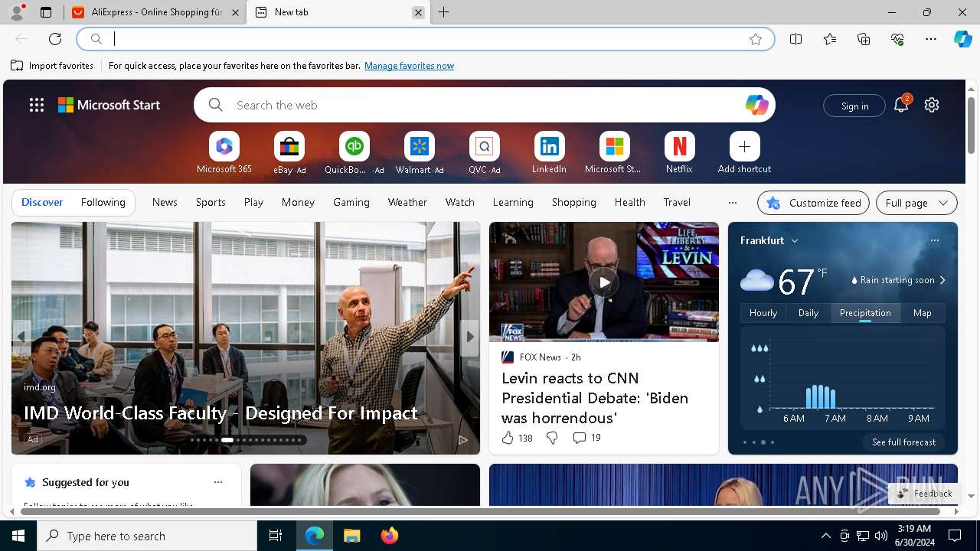Click Import favorites in favorites bar

pos(52,66)
